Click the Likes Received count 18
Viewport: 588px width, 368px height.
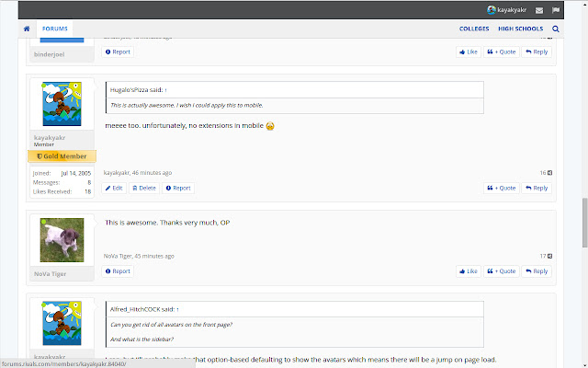[88, 191]
